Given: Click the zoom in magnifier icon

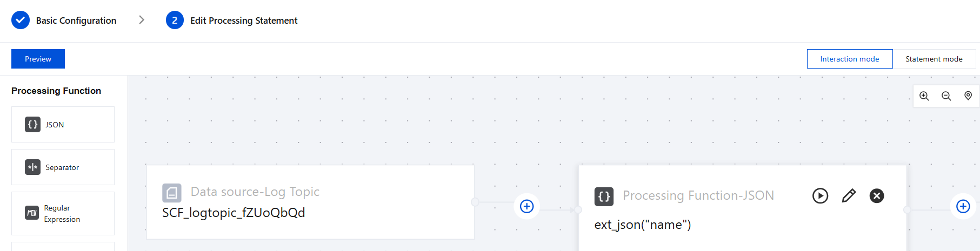Looking at the screenshot, I should coord(924,96).
